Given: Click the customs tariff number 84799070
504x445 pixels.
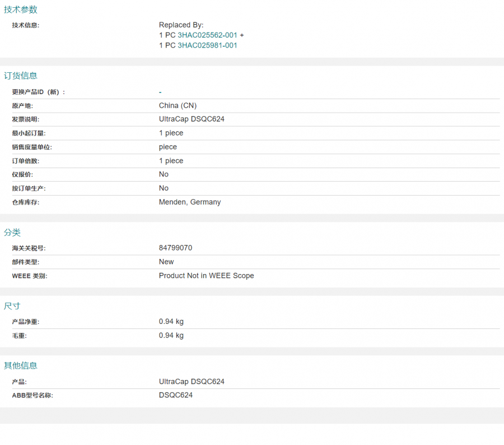Looking at the screenshot, I should pyautogui.click(x=175, y=248).
